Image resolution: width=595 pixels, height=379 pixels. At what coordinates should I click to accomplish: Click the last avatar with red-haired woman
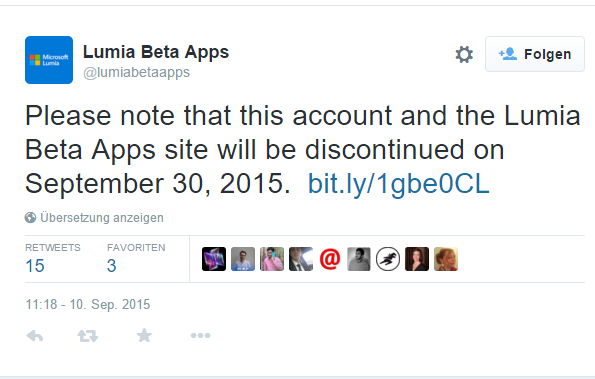446,259
